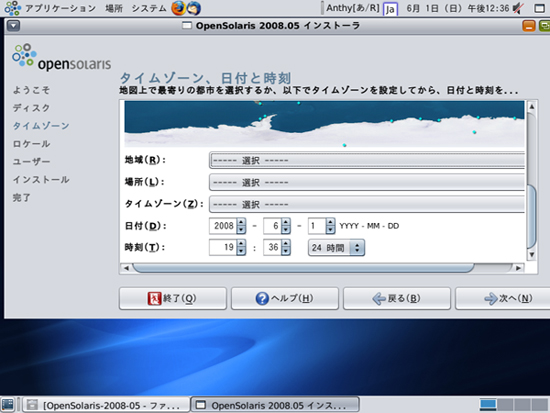Click the hour field showing 19
This screenshot has width=550, height=413.
(223, 247)
